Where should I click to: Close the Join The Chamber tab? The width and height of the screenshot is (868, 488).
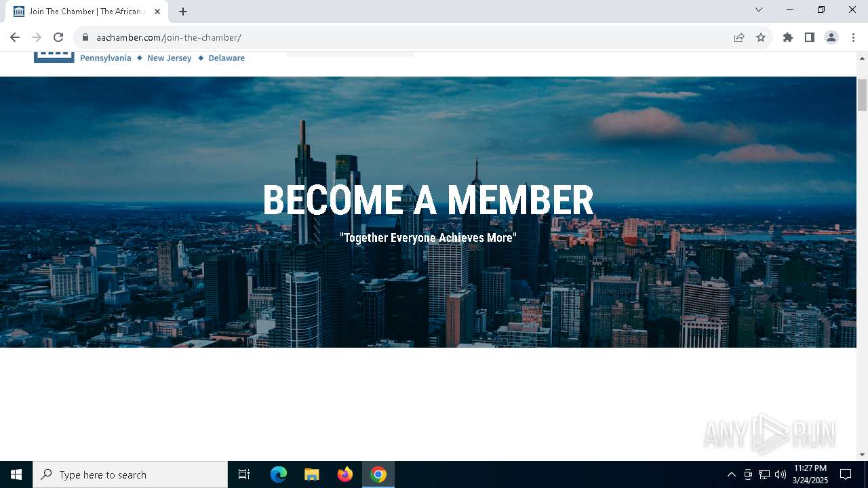[157, 12]
